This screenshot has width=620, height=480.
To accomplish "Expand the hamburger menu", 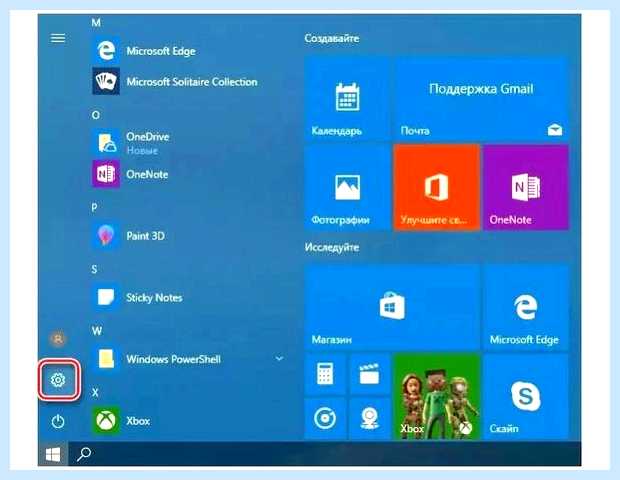I will coord(58,38).
